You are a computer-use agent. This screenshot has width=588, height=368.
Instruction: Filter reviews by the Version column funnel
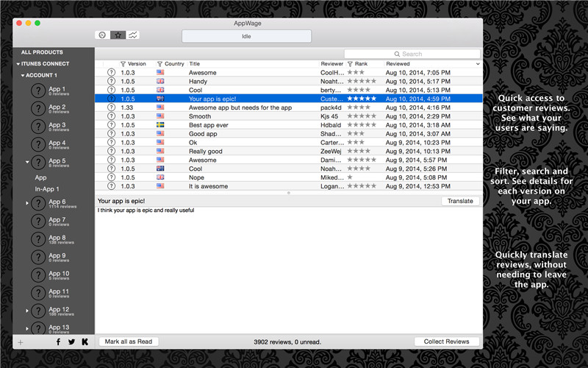click(x=123, y=64)
